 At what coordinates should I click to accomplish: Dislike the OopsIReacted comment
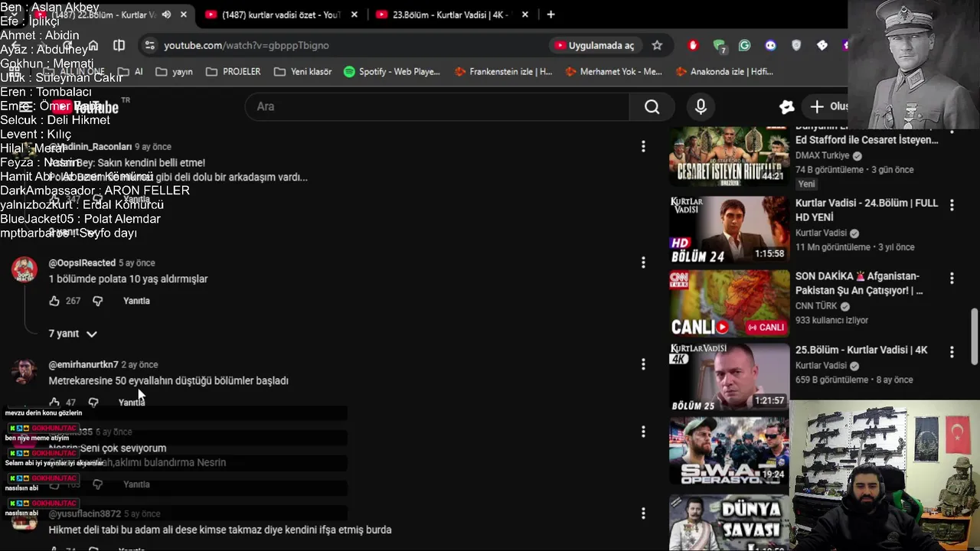point(97,301)
